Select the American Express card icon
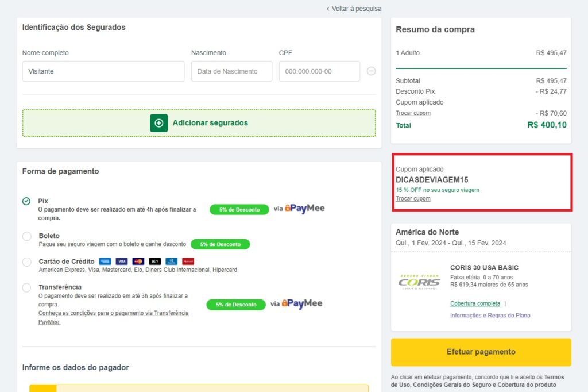 pos(105,262)
